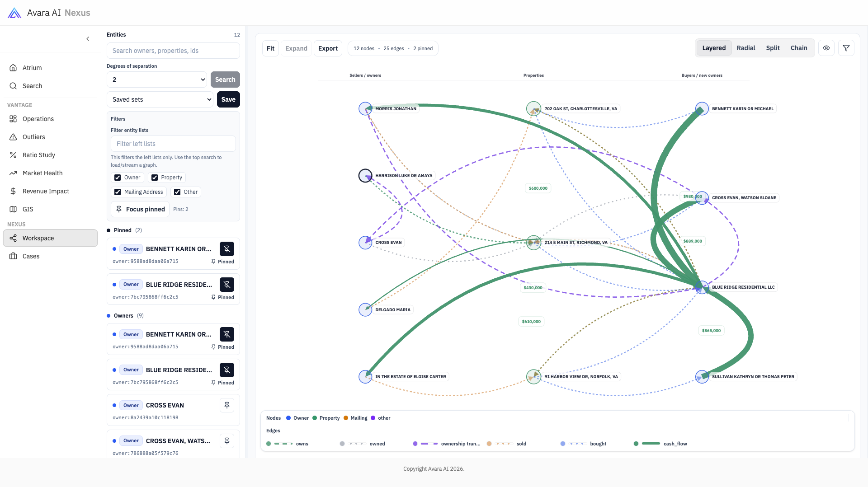This screenshot has width=868, height=487.
Task: Uncheck the Mailing Address filter checkbox
Action: [x=118, y=192]
